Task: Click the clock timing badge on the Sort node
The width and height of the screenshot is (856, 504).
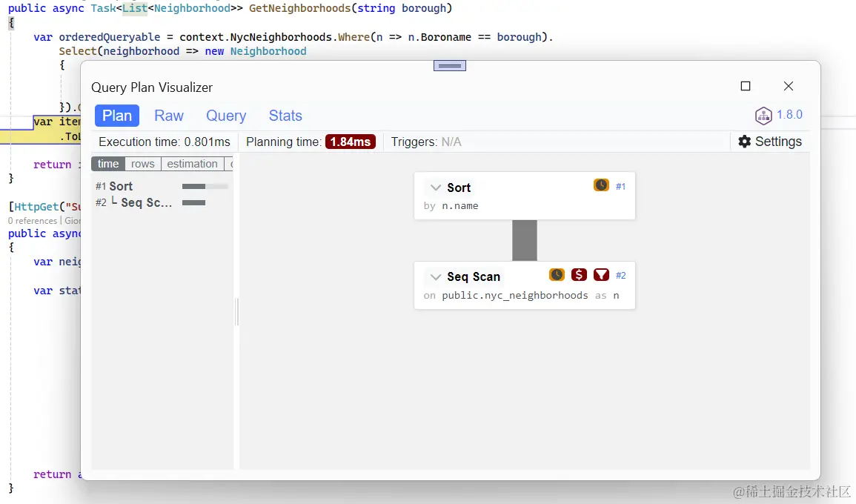Action: point(601,185)
